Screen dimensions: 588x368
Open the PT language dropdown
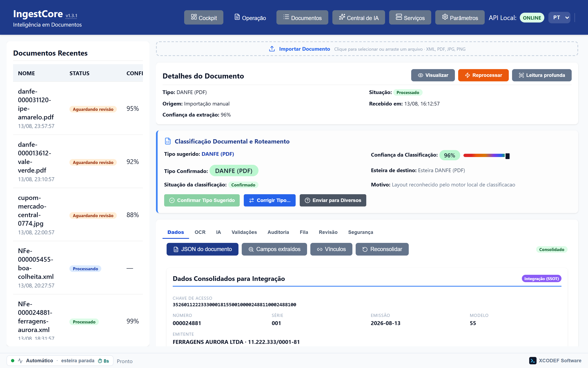click(x=559, y=18)
